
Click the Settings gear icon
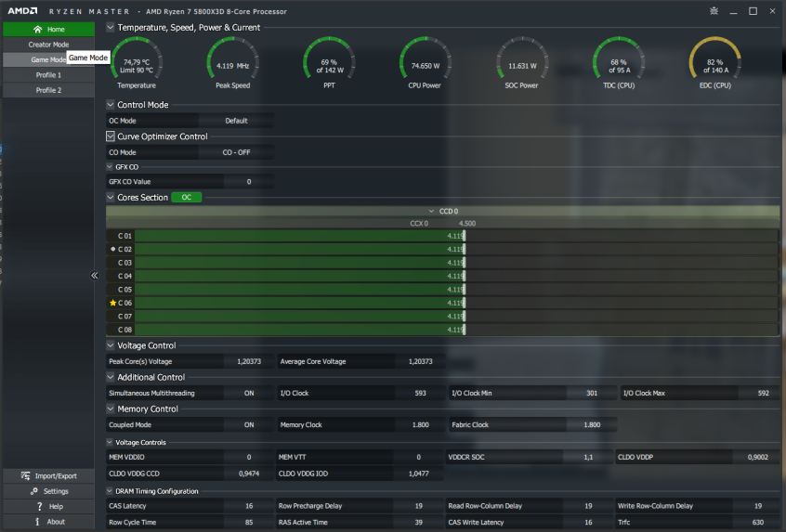[x=34, y=491]
